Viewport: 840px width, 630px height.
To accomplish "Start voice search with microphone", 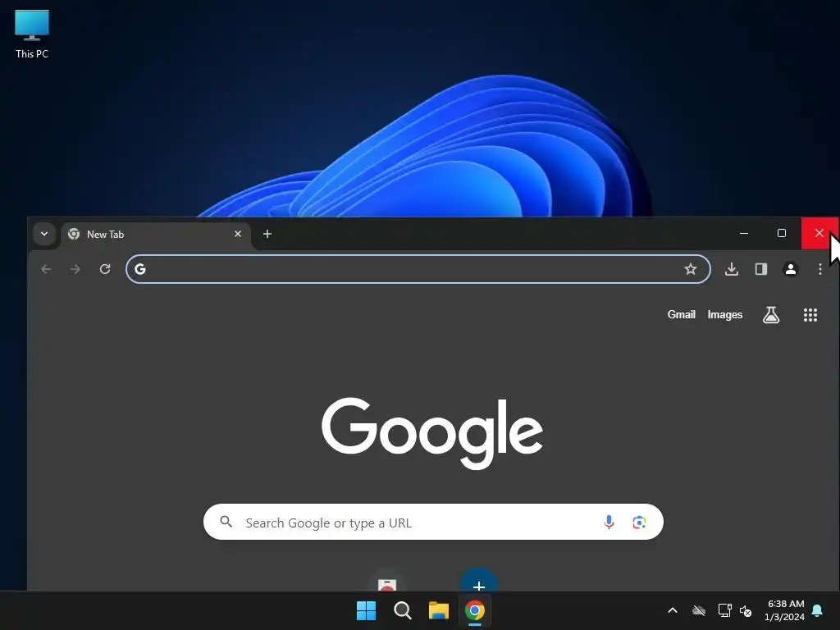I will pos(609,523).
